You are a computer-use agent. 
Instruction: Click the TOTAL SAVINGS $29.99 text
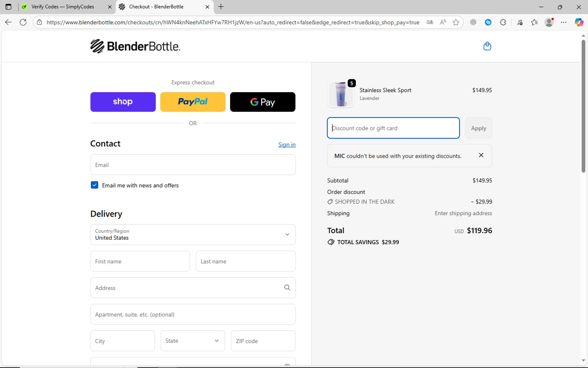[x=368, y=242]
